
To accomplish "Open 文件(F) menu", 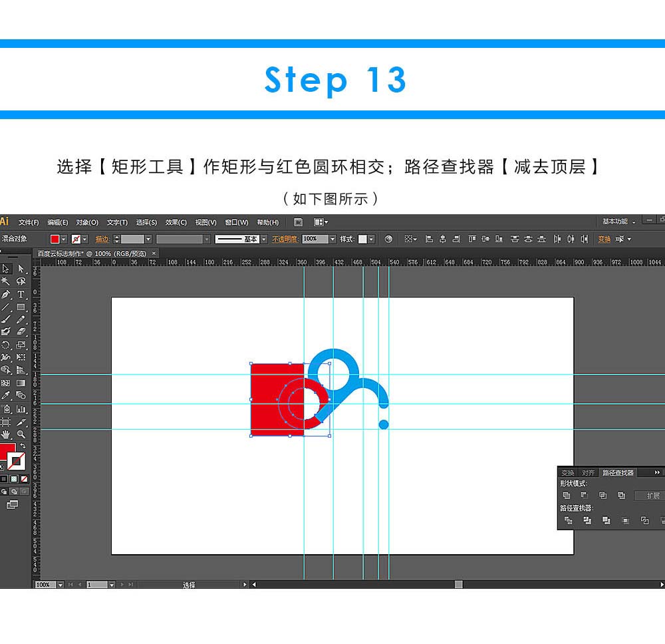I will 29,222.
